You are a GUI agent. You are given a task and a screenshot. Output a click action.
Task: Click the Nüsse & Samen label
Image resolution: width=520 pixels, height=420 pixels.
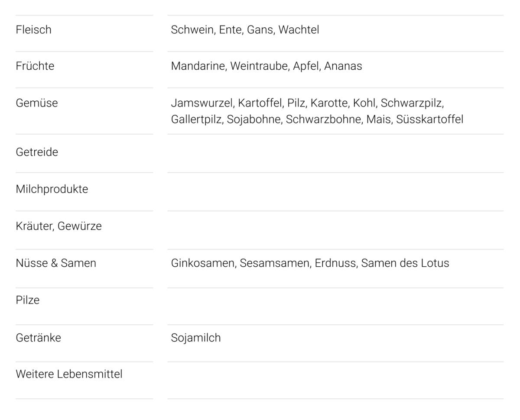(x=55, y=263)
